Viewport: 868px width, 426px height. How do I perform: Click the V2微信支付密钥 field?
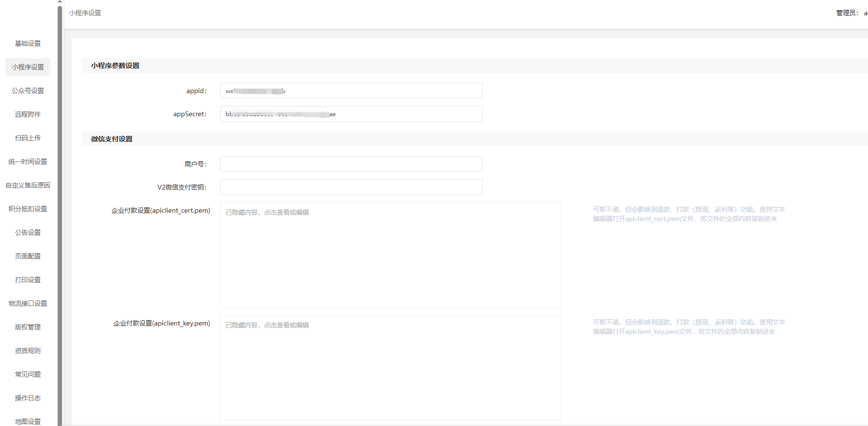click(351, 187)
